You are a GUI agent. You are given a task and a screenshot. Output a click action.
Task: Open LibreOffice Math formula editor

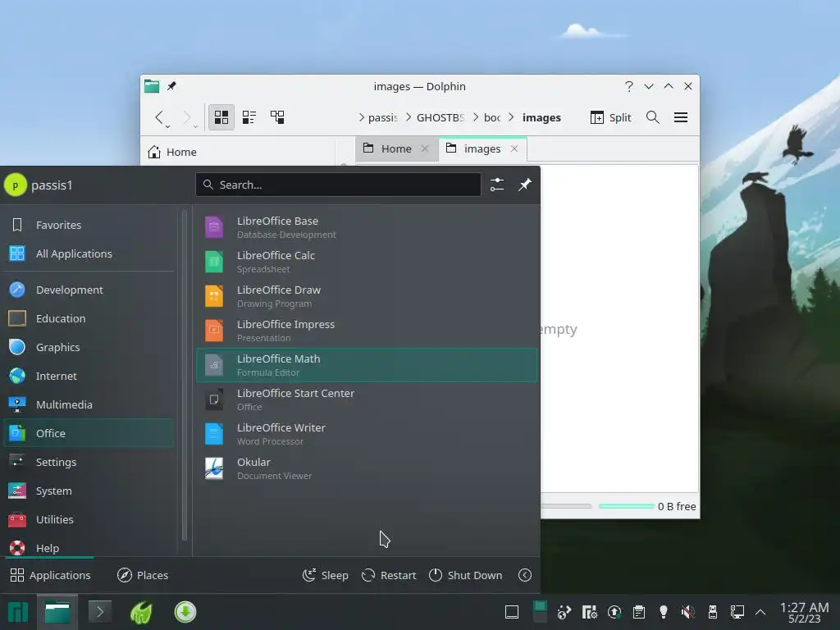point(367,365)
